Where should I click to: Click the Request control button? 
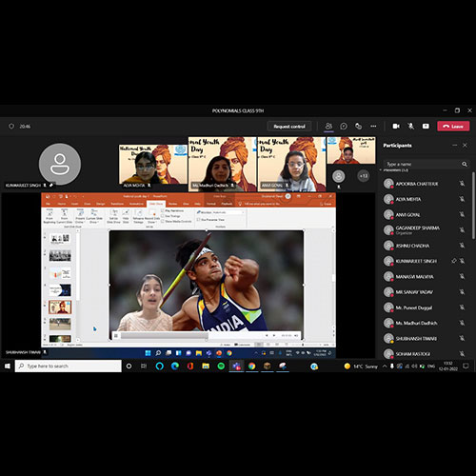coord(289,127)
